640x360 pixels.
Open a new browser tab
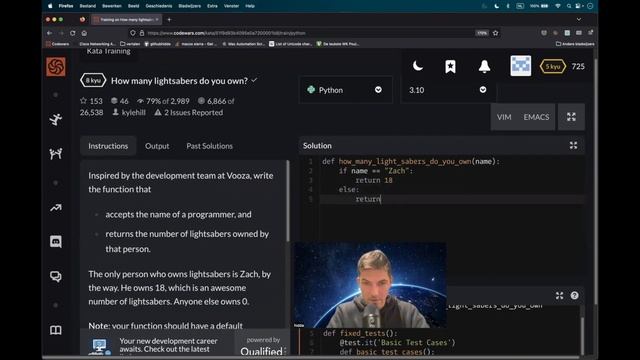pyautogui.click(x=169, y=19)
